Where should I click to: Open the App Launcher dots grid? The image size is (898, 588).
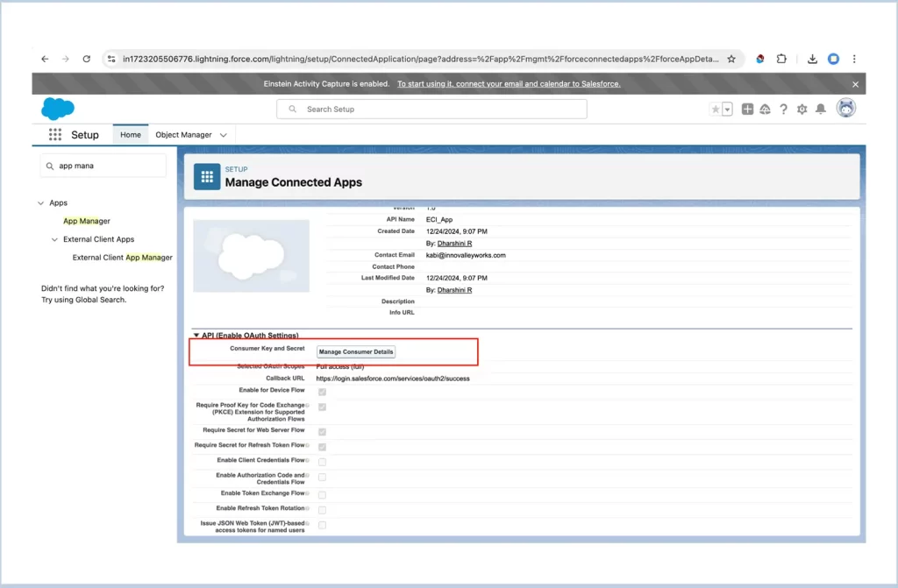click(55, 135)
